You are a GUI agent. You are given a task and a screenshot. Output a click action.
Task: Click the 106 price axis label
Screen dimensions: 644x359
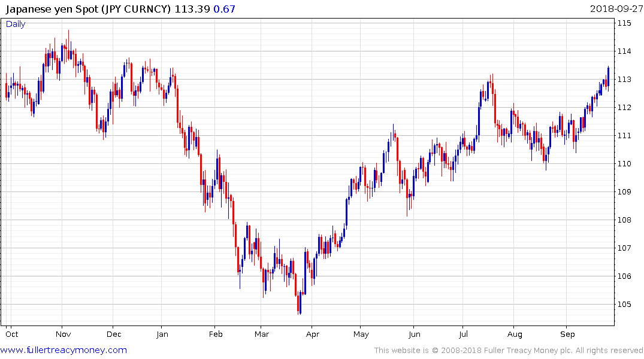(x=624, y=276)
